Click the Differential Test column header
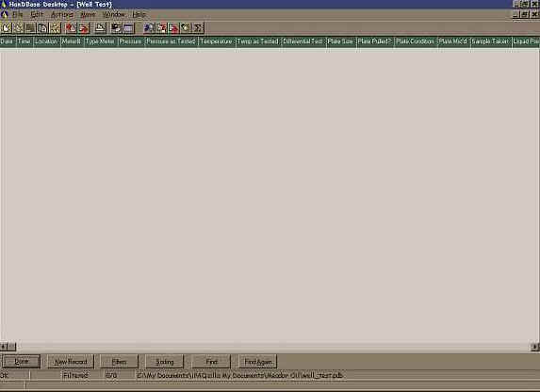The image size is (540, 392). pyautogui.click(x=303, y=41)
